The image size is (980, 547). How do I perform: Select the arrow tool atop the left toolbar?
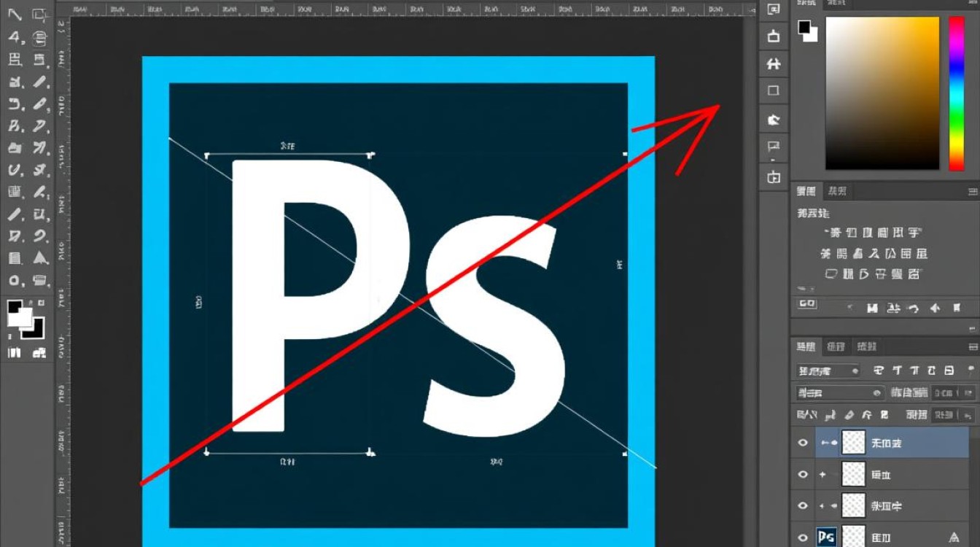point(15,15)
